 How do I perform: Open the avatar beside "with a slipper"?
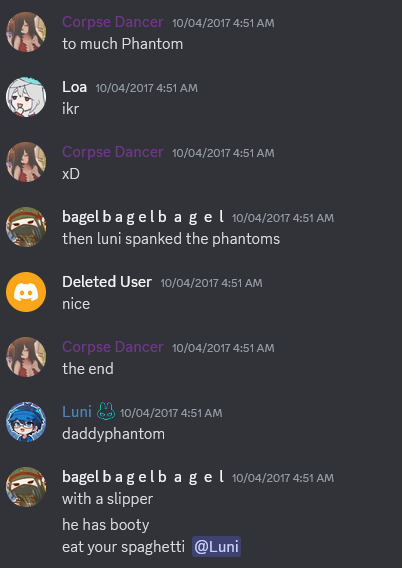[26, 487]
